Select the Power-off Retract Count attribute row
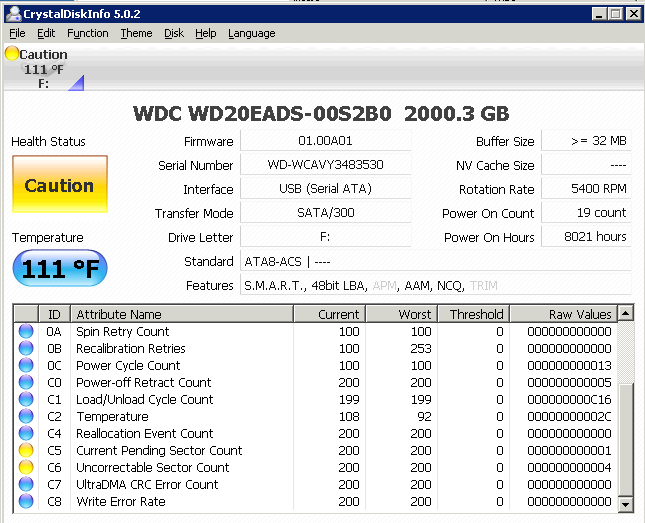This screenshot has width=645, height=523. pos(316,382)
